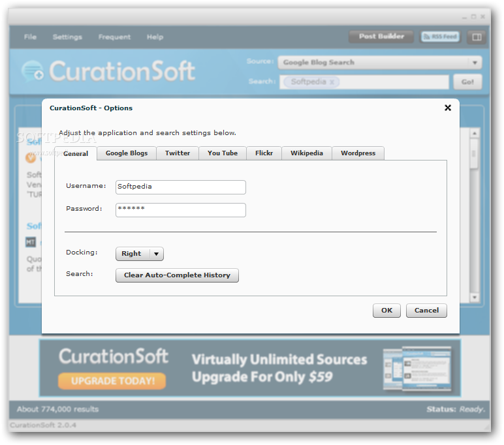Click the CurationSoft logo icon
The width and height of the screenshot is (504, 445).
click(x=32, y=71)
